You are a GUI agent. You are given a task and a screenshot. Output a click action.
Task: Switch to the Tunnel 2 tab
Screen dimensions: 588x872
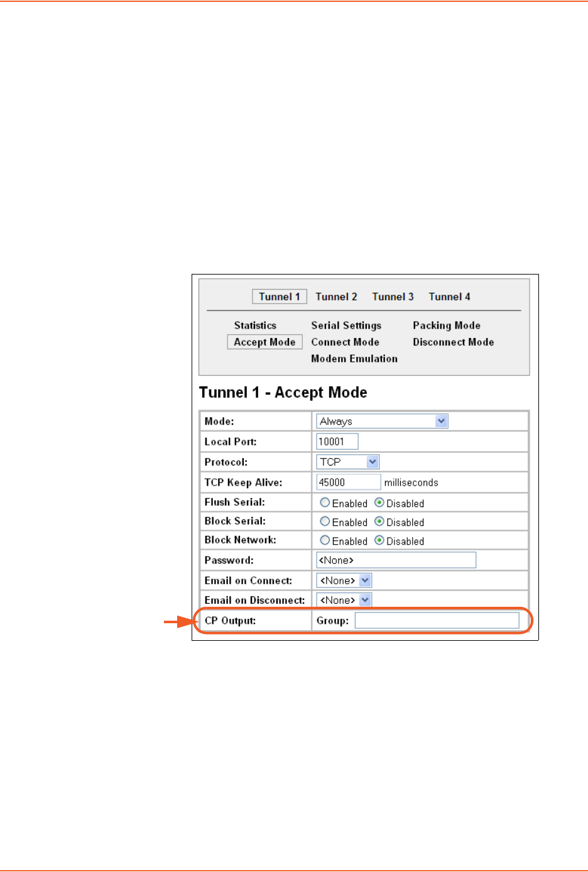pyautogui.click(x=336, y=297)
